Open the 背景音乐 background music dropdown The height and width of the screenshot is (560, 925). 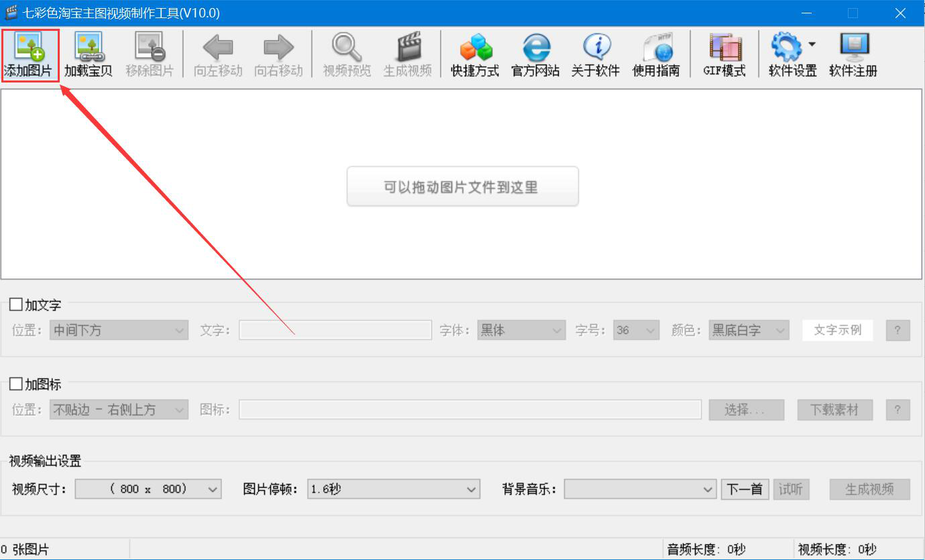tap(641, 489)
